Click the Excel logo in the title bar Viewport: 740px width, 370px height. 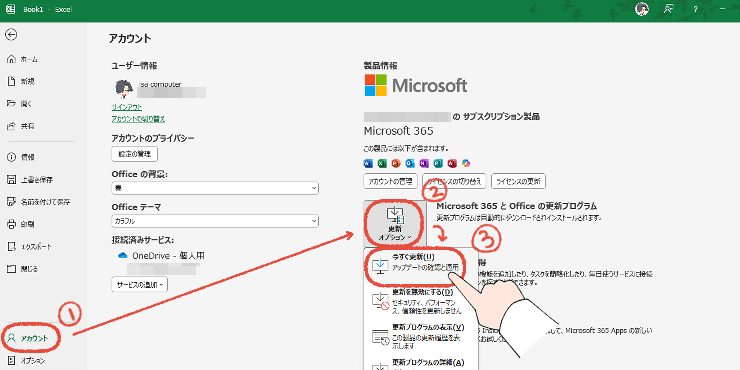coord(10,9)
